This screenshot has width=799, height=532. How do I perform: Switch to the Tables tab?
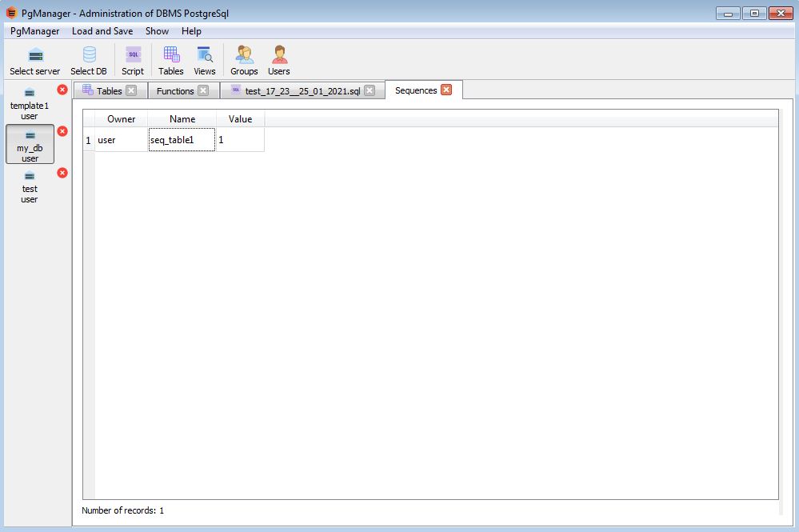coord(108,91)
